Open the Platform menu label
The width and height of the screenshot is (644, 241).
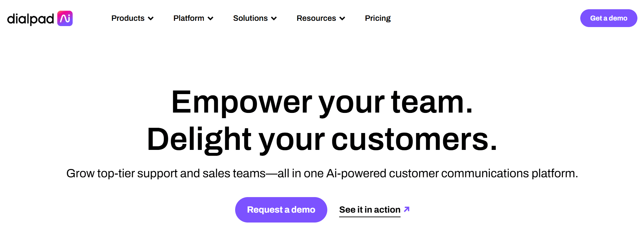[x=189, y=18]
